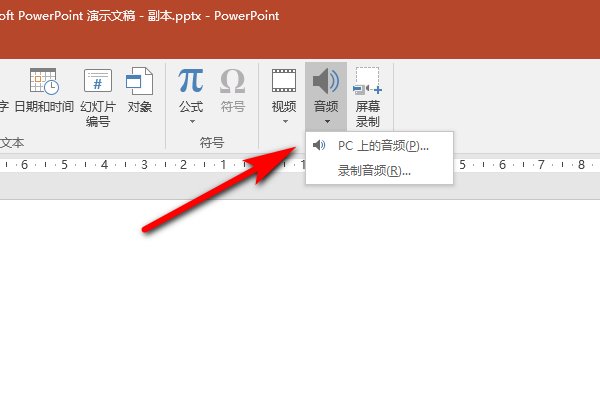The width and height of the screenshot is (600, 400).
Task: Click the 屏幕录制 text label
Action: pyautogui.click(x=367, y=114)
